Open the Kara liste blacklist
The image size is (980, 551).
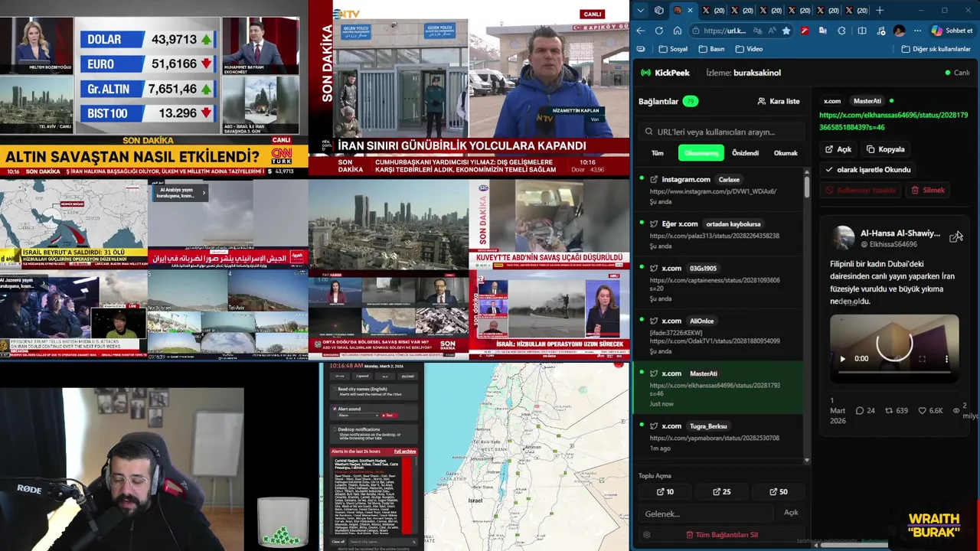tap(778, 101)
